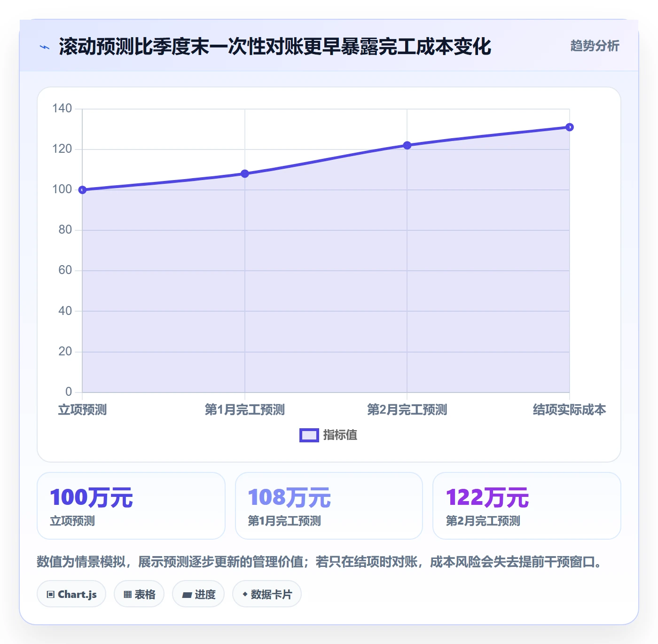This screenshot has width=658, height=644.
Task: Toggle the 指标值 legend color box
Action: click(x=309, y=435)
